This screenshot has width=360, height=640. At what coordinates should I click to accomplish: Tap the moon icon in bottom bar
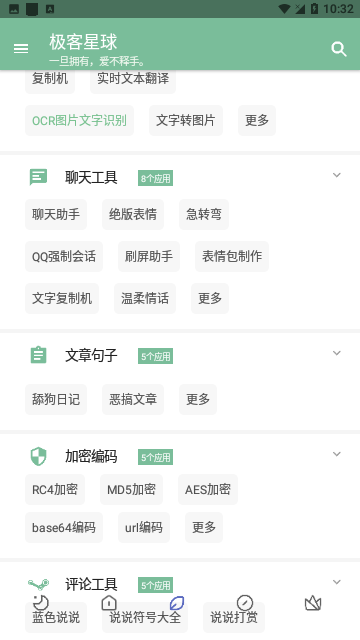click(x=41, y=603)
